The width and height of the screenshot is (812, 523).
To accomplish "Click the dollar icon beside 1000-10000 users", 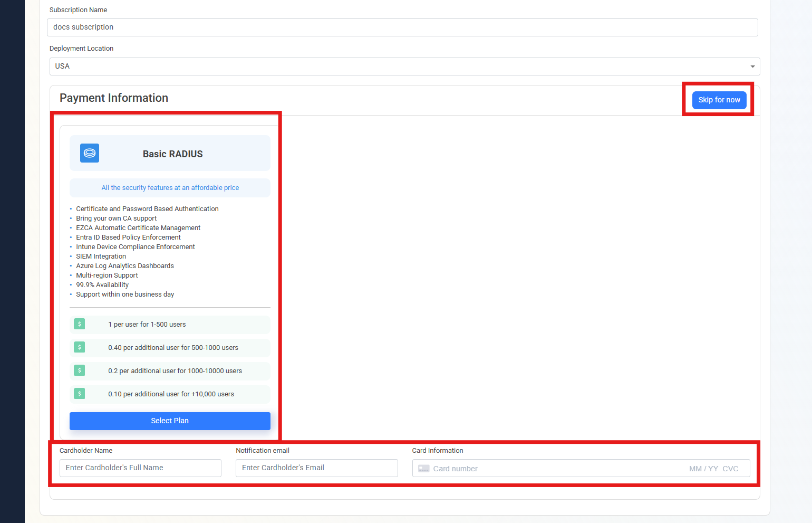I will tap(80, 370).
